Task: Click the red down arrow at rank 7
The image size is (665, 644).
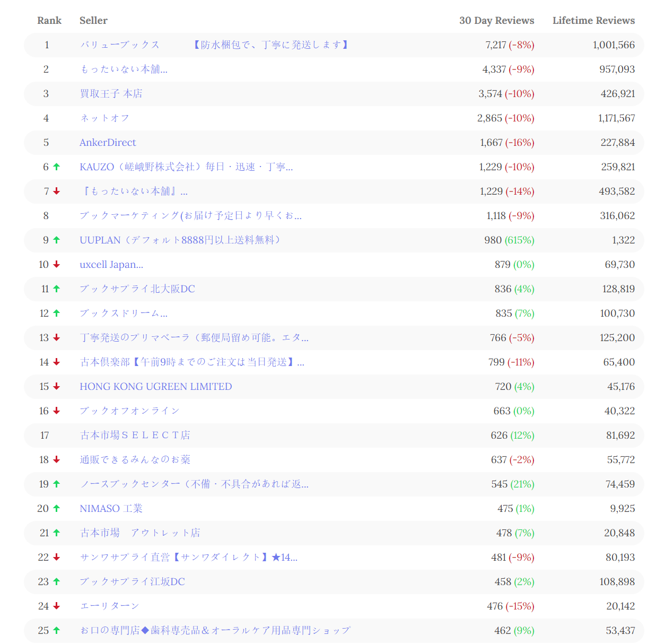Action: point(57,192)
